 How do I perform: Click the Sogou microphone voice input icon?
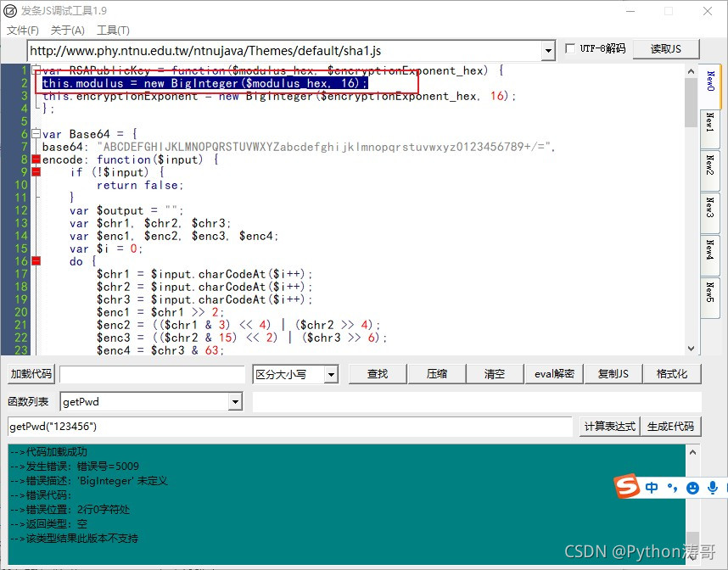[x=712, y=488]
